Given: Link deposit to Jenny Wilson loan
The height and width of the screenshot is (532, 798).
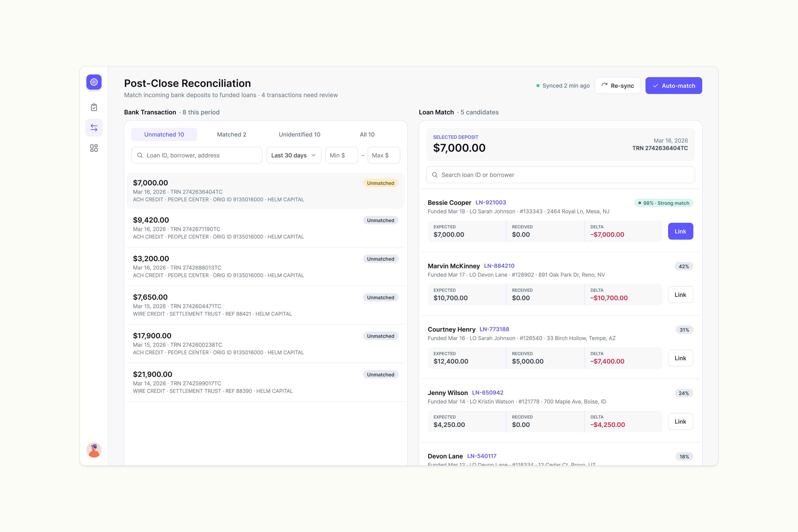Looking at the screenshot, I should tap(681, 422).
